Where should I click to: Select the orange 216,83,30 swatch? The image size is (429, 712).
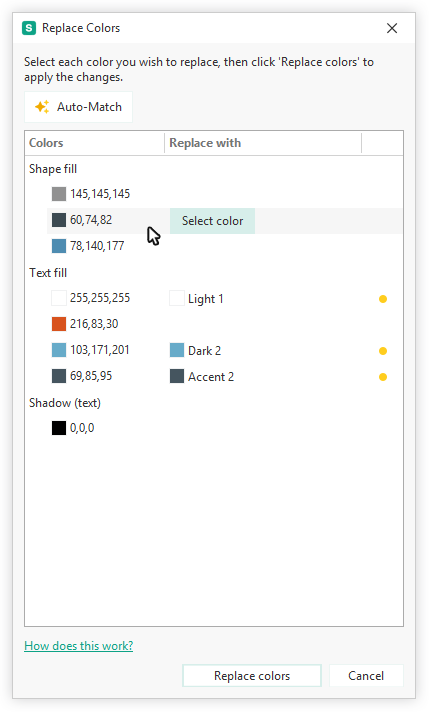59,324
